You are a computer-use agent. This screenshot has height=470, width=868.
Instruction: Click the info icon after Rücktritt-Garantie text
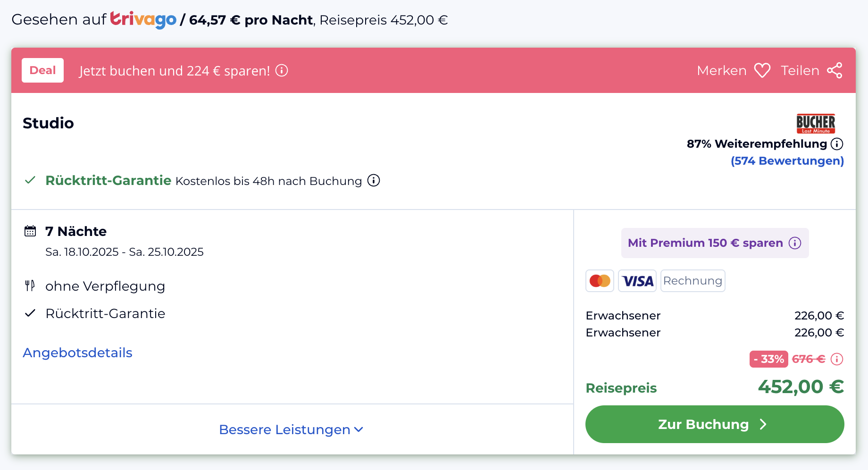tap(374, 180)
